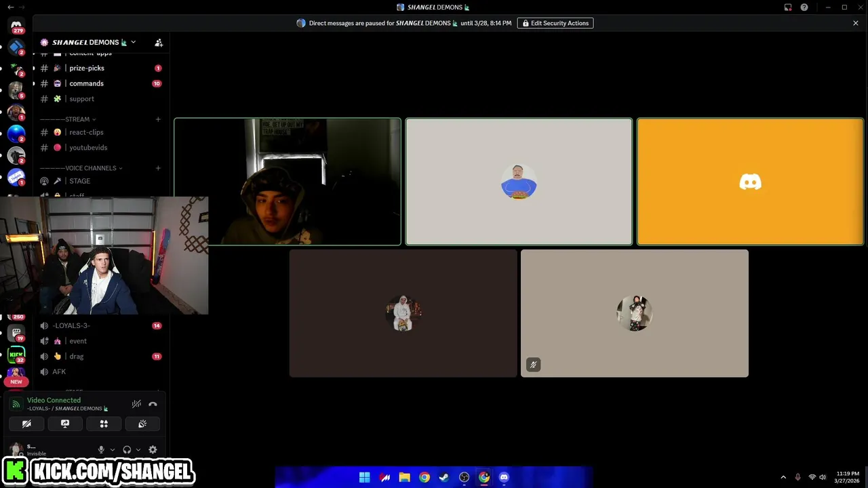Screen dimensions: 868x488
Task: Open the support channel
Action: pos(100,99)
